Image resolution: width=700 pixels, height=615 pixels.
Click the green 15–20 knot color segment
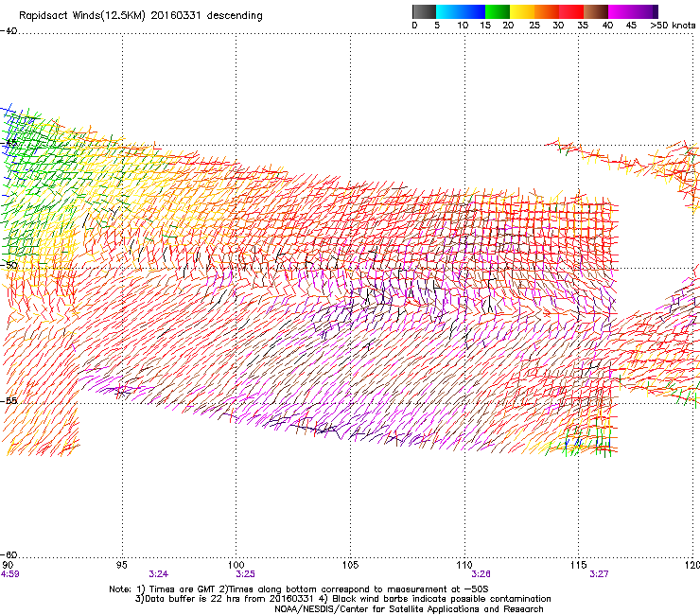point(498,11)
